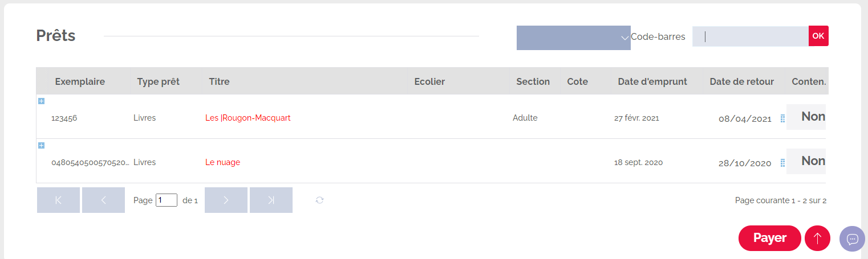Go to next page of loans
The image size is (868, 259).
pyautogui.click(x=226, y=200)
